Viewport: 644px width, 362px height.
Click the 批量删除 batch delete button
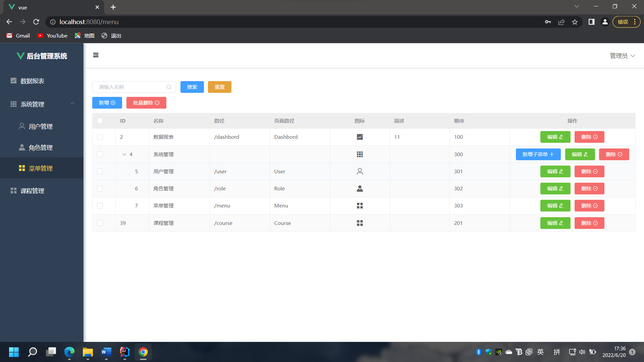coord(146,103)
